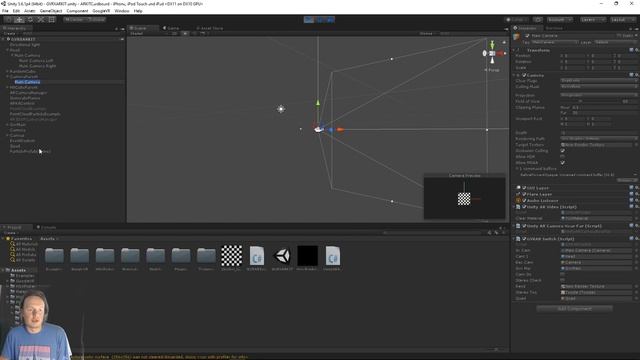Click the scene orientation gizmo

(x=492, y=53)
